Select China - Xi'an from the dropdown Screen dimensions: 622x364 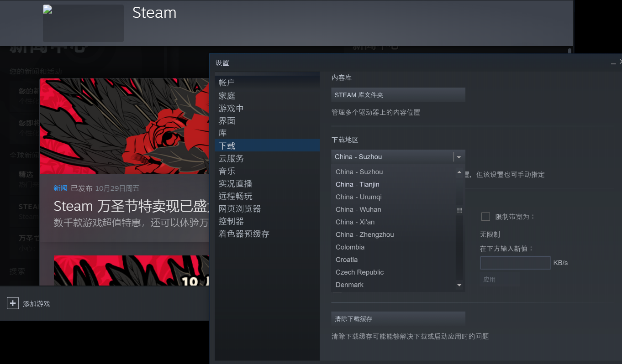tap(393, 222)
